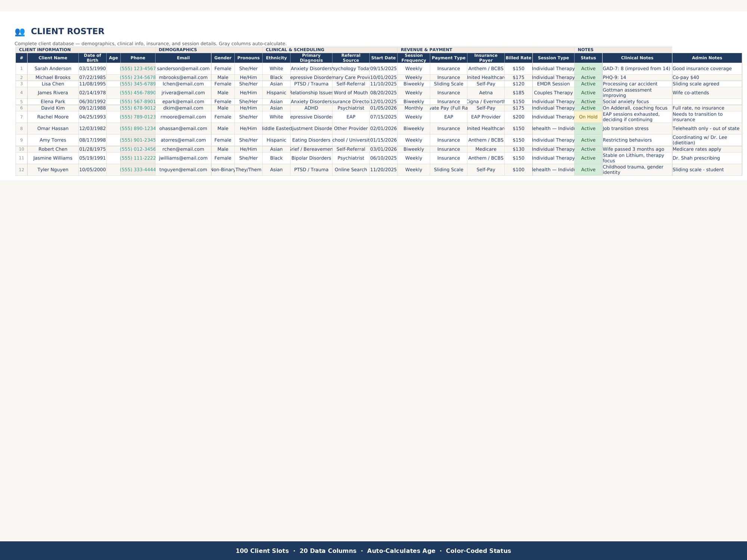
Task: Select the DEMOGRAPHICS group header
Action: (209, 50)
